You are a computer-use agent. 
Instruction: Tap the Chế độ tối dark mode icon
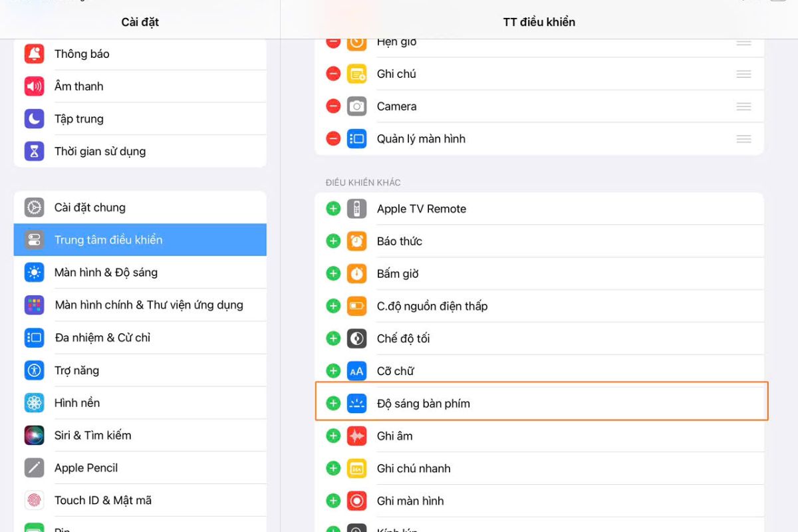pyautogui.click(x=356, y=338)
